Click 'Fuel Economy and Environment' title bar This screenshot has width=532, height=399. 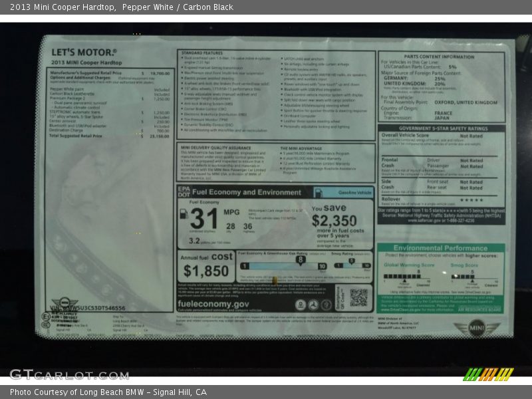point(247,192)
